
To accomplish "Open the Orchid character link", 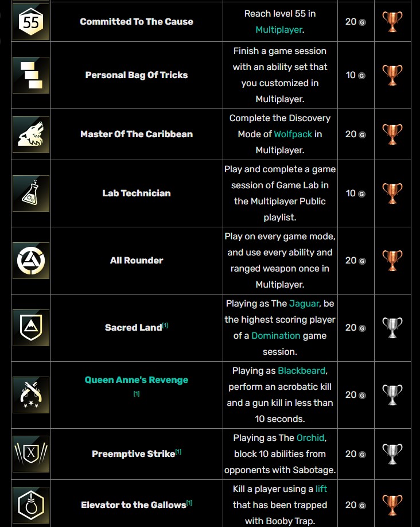I will pos(310,438).
